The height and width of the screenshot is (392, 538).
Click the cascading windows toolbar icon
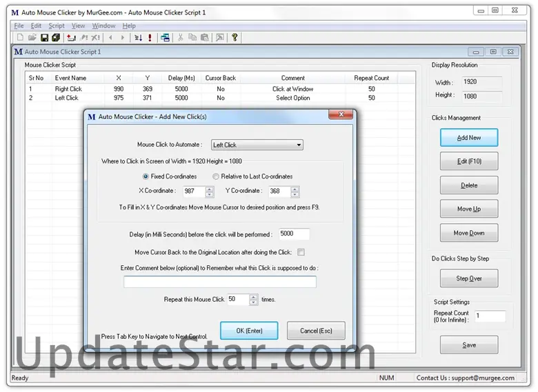point(166,38)
